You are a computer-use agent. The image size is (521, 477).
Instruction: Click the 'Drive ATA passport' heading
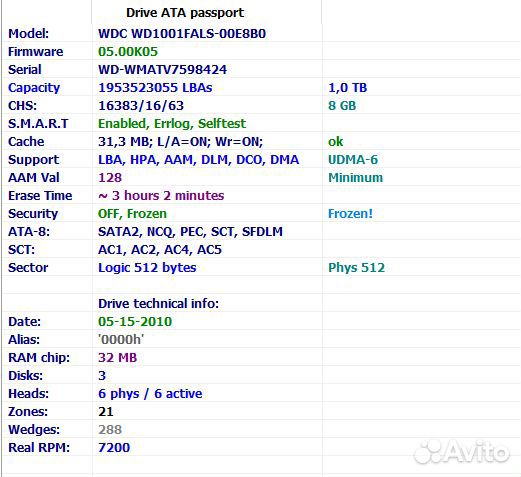185,13
